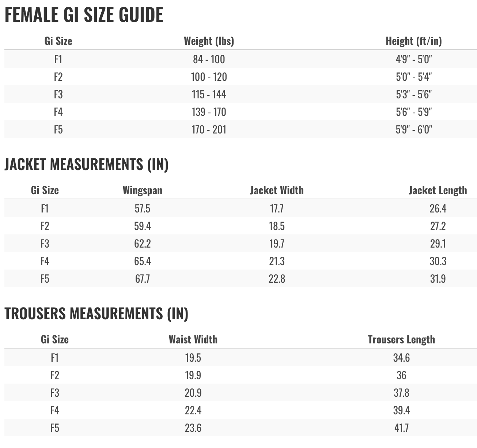The height and width of the screenshot is (448, 477).
Task: Select the 19.9 waist width value
Action: pos(193,375)
